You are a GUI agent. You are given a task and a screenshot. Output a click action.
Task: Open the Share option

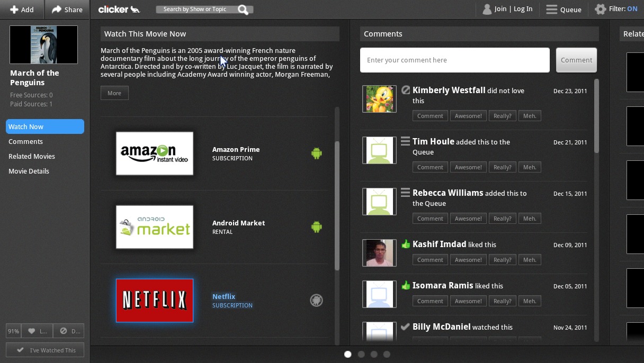[x=67, y=9]
